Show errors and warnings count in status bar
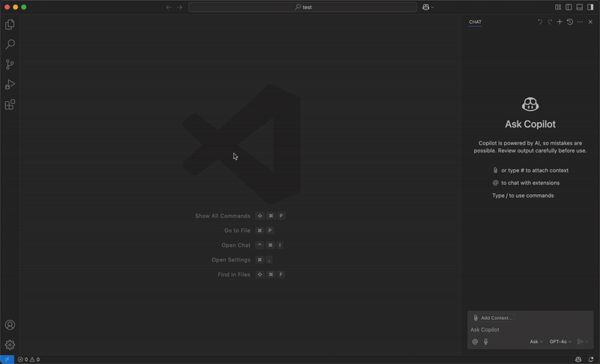The image size is (600, 364). [x=28, y=360]
